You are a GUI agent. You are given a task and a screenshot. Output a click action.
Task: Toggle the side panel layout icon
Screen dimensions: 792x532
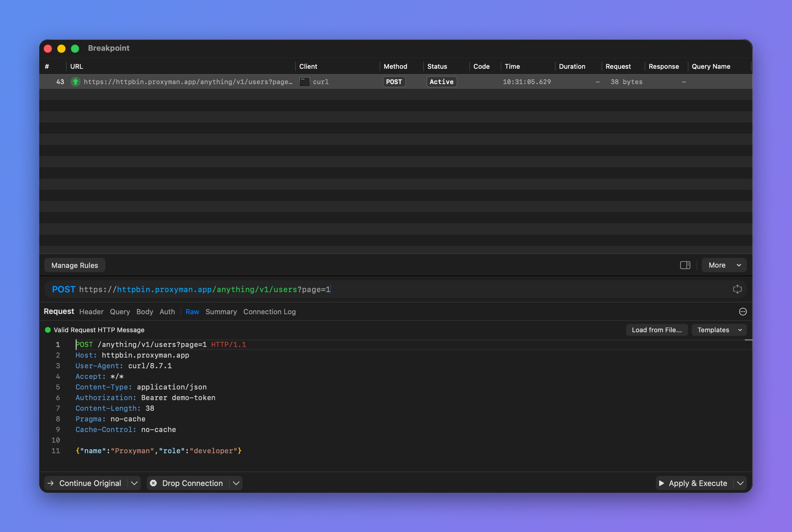pyautogui.click(x=685, y=265)
